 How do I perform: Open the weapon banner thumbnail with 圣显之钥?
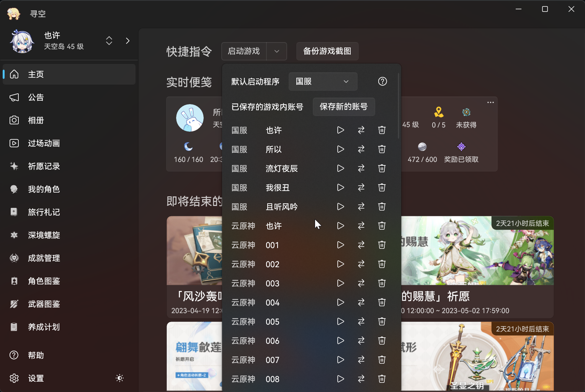click(477, 356)
